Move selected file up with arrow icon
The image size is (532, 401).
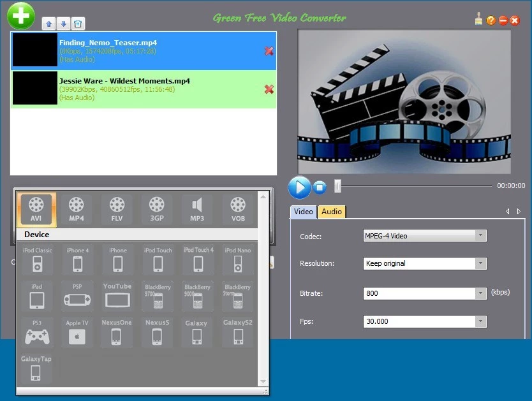(x=49, y=24)
